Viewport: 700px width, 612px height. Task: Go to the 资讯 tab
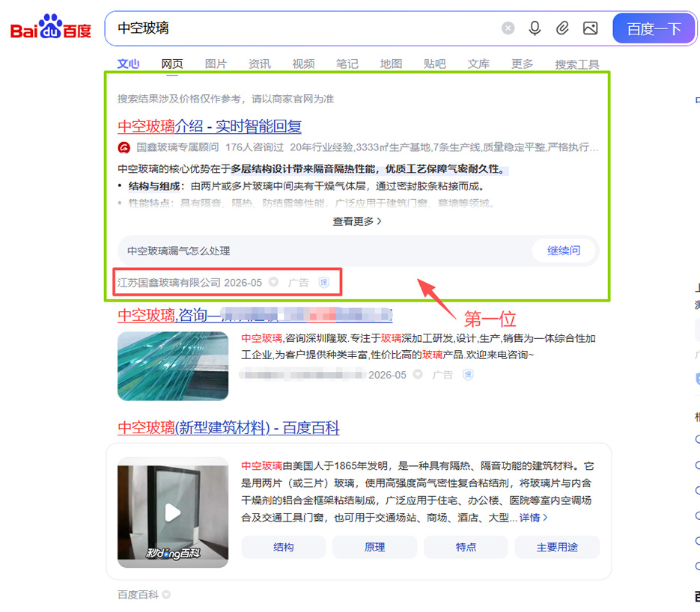point(260,64)
